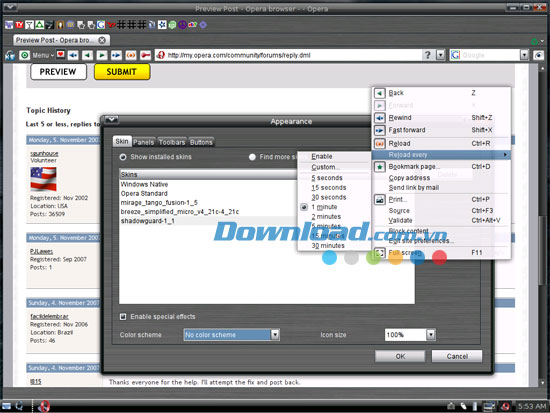Image resolution: width=550 pixels, height=413 pixels.
Task: Click the PREVIEW button
Action: [x=58, y=72]
